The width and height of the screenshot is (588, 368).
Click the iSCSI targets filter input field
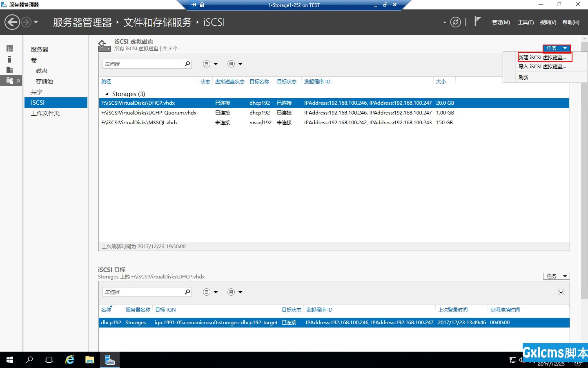pos(143,292)
